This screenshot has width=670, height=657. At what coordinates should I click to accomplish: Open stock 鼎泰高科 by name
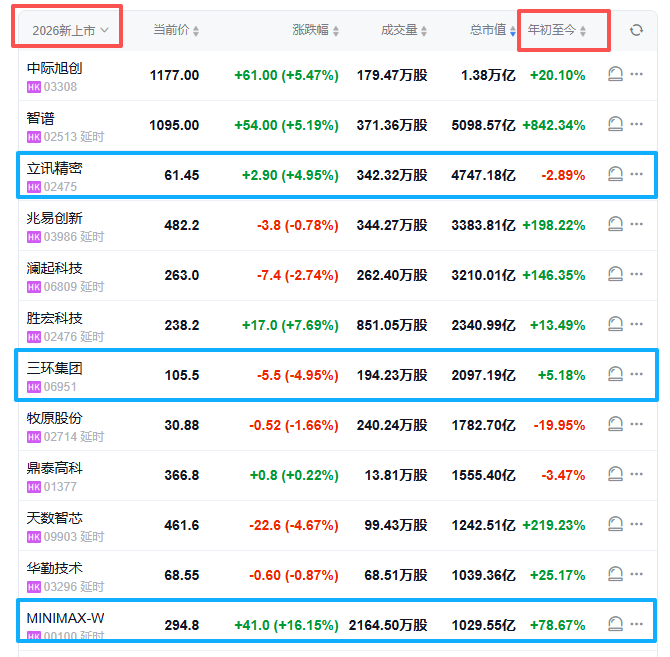click(x=54, y=468)
